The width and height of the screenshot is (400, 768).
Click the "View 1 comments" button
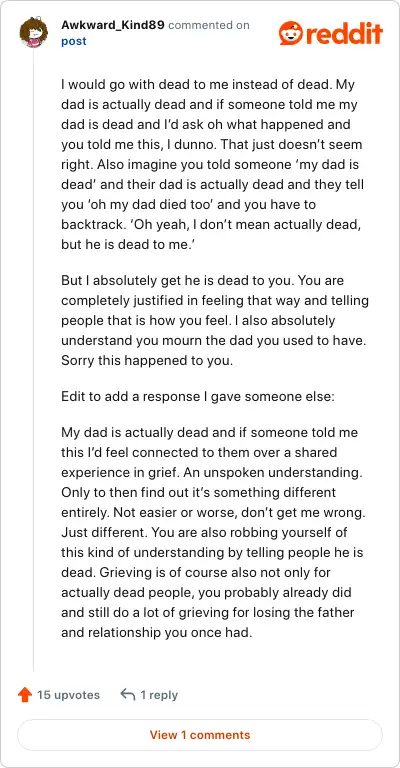(x=200, y=735)
